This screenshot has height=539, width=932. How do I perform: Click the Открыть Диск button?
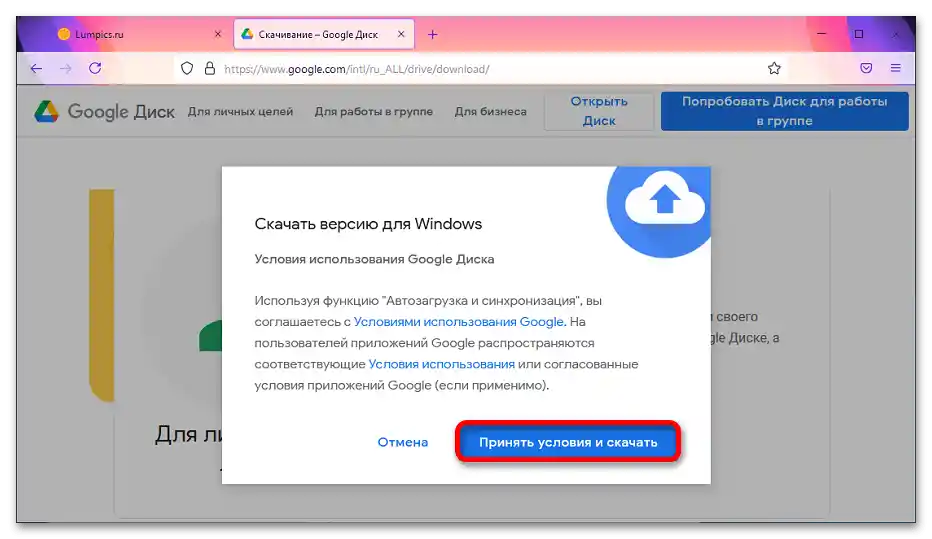tap(599, 111)
